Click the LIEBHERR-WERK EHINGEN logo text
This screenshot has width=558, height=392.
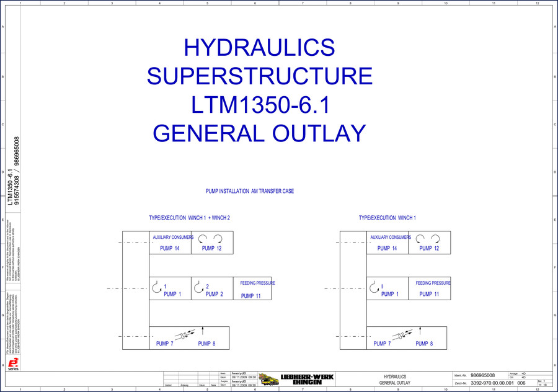[307, 380]
